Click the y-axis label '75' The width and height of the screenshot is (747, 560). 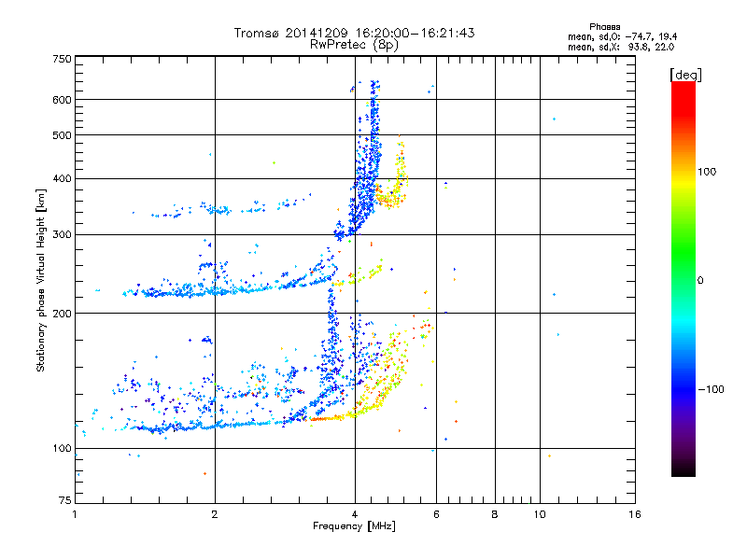pos(65,500)
